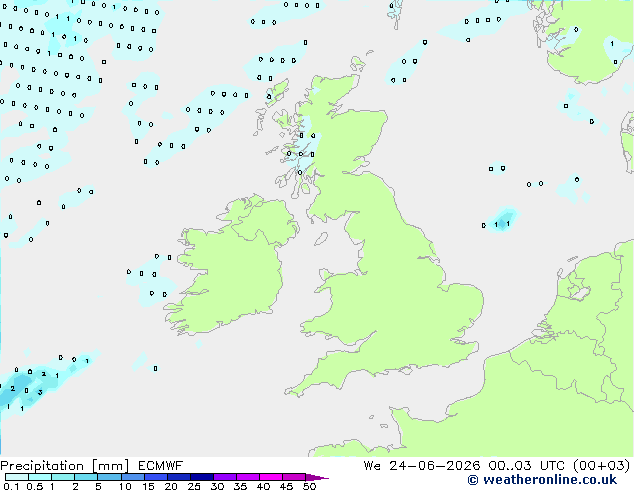Click the '(00+03)' forecast offset text
This screenshot has height=490, width=634.
[x=602, y=466]
